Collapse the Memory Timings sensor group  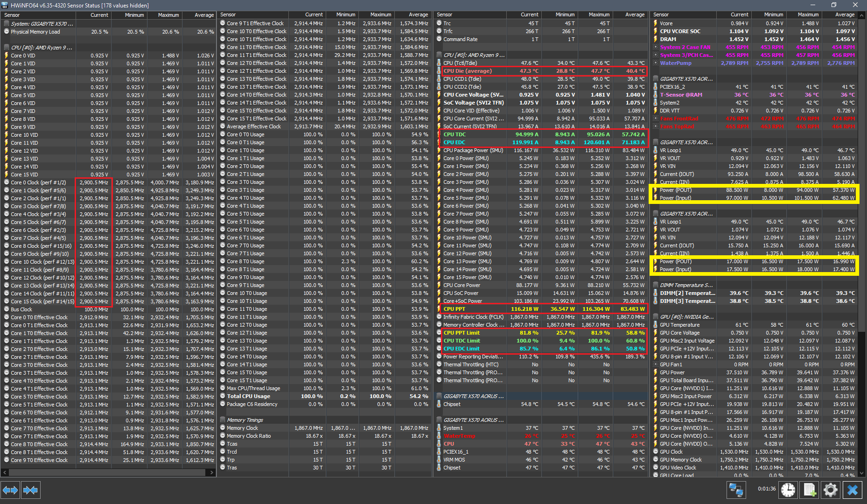[x=223, y=420]
